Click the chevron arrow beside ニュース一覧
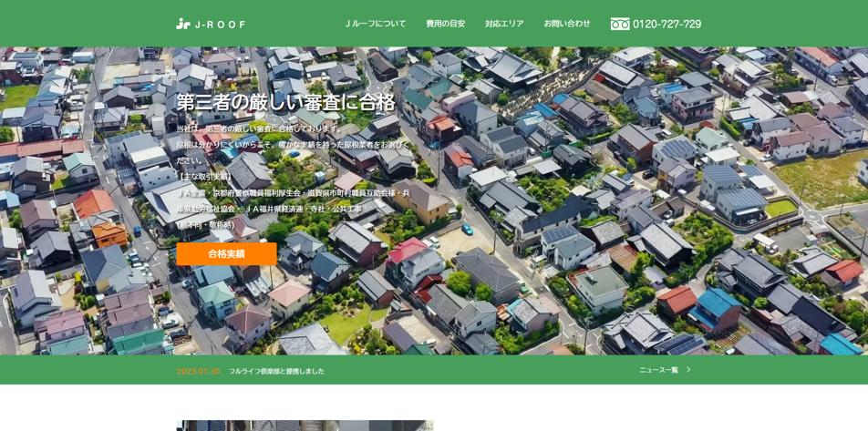This screenshot has width=868, height=431. [x=688, y=370]
